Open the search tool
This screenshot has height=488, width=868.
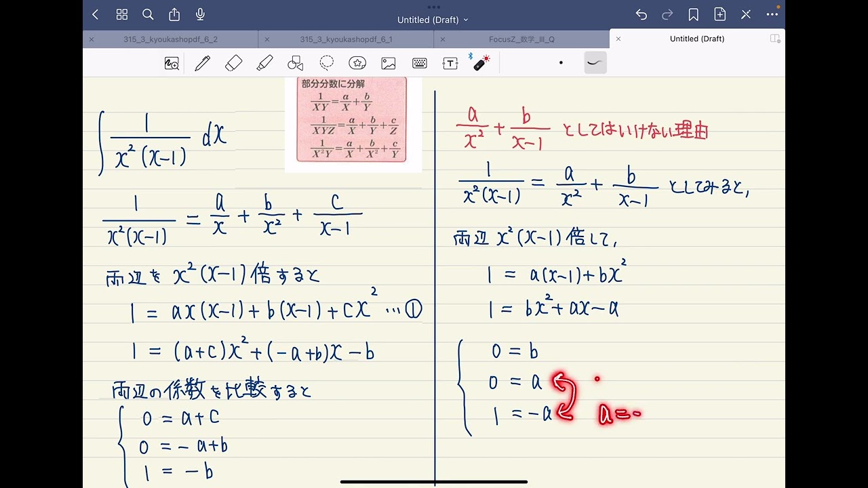[148, 14]
